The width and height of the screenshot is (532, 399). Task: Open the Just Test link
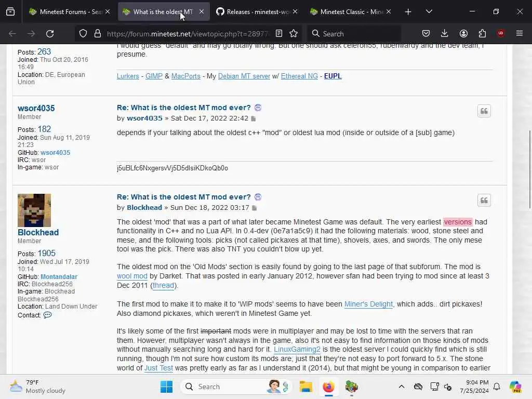(x=159, y=368)
